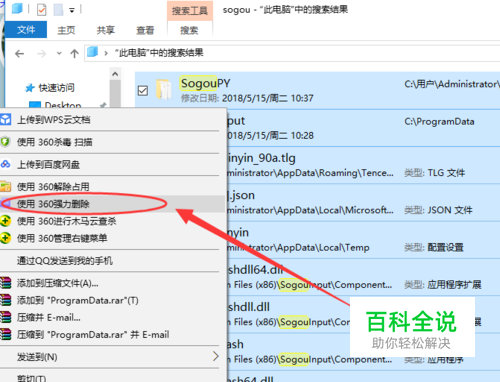Select the SogouPY search result name

click(x=205, y=83)
